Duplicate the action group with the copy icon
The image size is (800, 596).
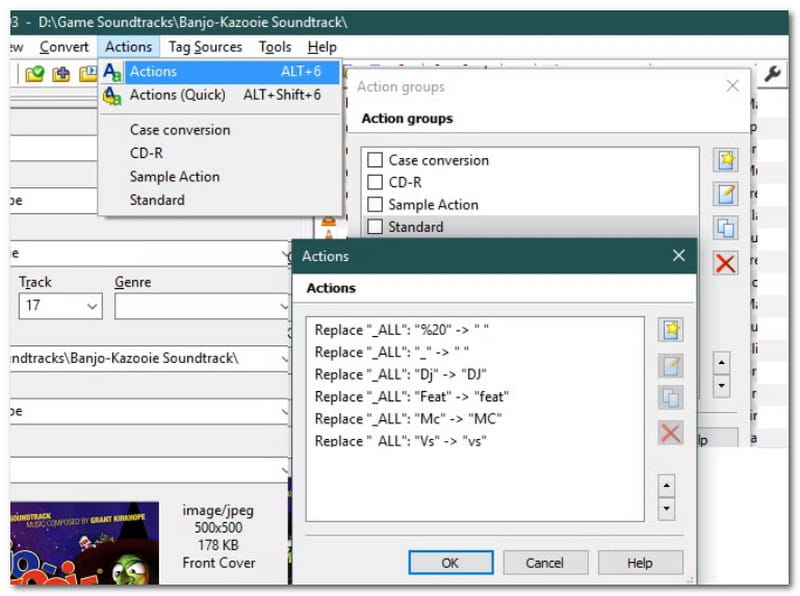726,228
